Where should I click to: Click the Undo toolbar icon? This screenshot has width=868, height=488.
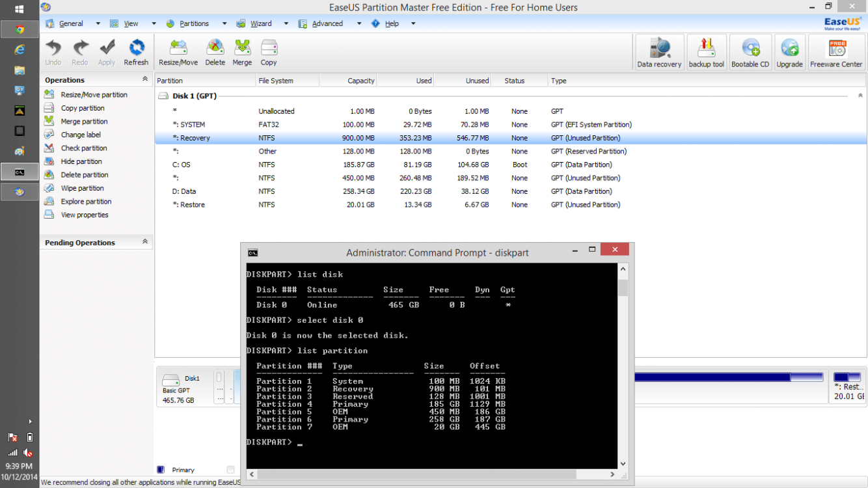53,52
